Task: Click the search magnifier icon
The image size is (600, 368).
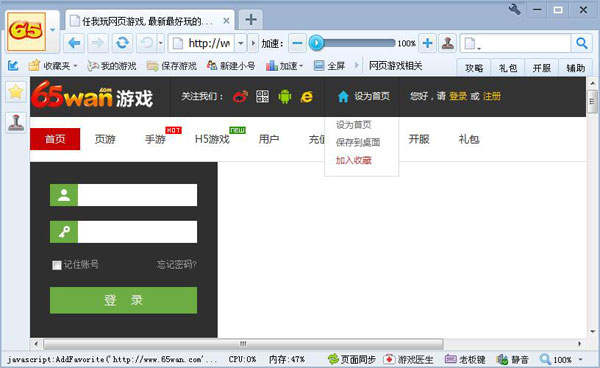Action: (582, 43)
